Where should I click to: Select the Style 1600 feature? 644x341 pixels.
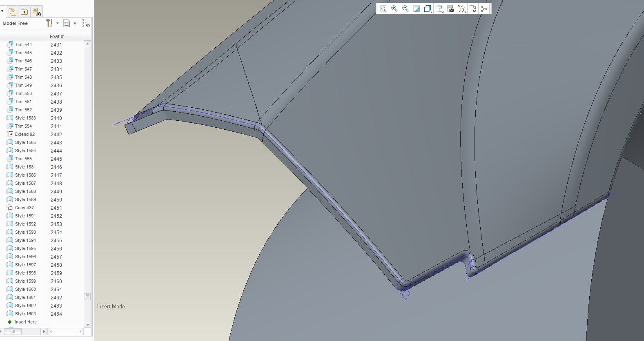coord(25,289)
